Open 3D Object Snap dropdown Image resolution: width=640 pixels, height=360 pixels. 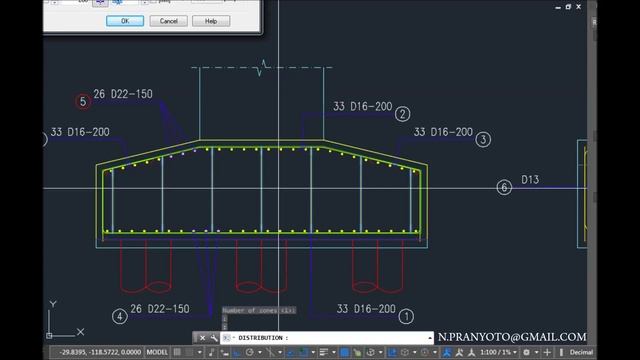pyautogui.click(x=381, y=352)
